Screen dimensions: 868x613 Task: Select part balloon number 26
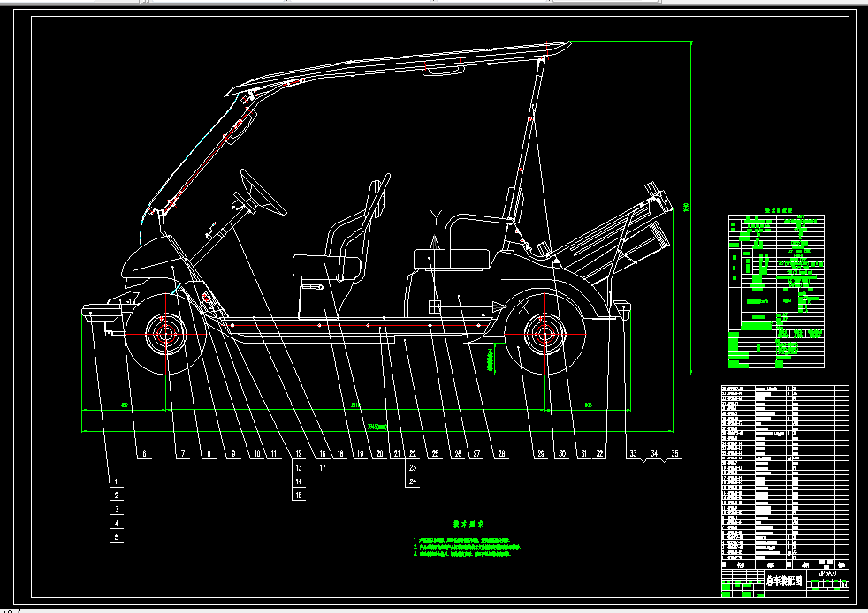[x=458, y=454]
